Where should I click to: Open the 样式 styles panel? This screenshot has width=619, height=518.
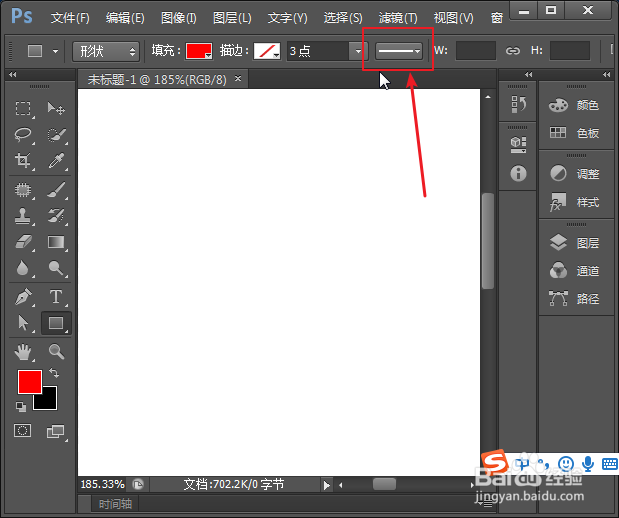point(575,203)
